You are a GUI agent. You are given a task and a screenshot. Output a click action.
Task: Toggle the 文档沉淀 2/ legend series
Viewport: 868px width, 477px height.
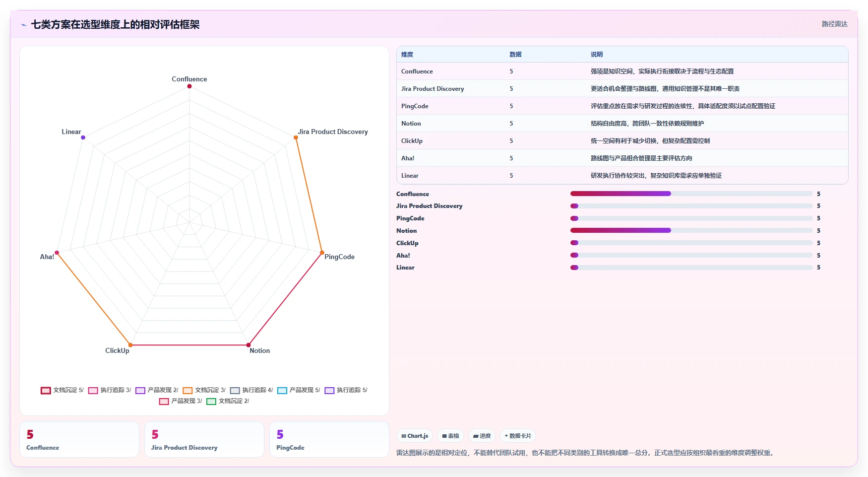coord(228,401)
